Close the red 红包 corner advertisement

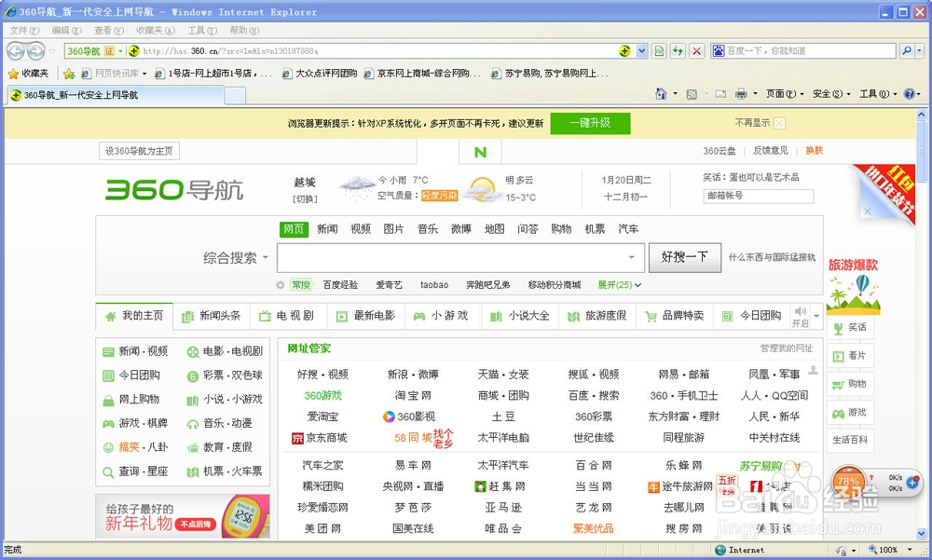(x=867, y=211)
